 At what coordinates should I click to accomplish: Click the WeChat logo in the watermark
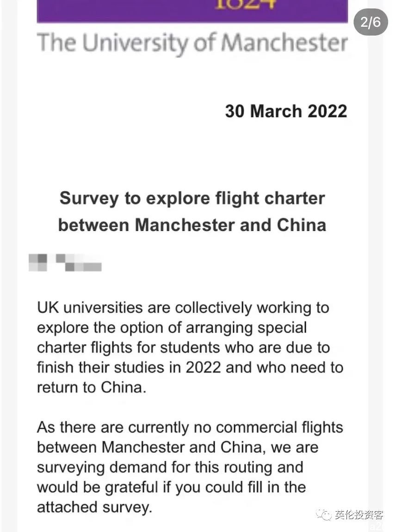[323, 515]
